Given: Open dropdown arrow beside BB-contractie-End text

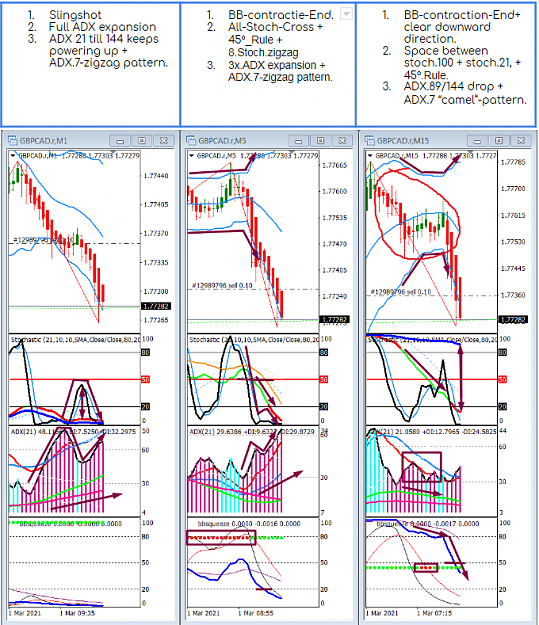Looking at the screenshot, I should pos(346,14).
